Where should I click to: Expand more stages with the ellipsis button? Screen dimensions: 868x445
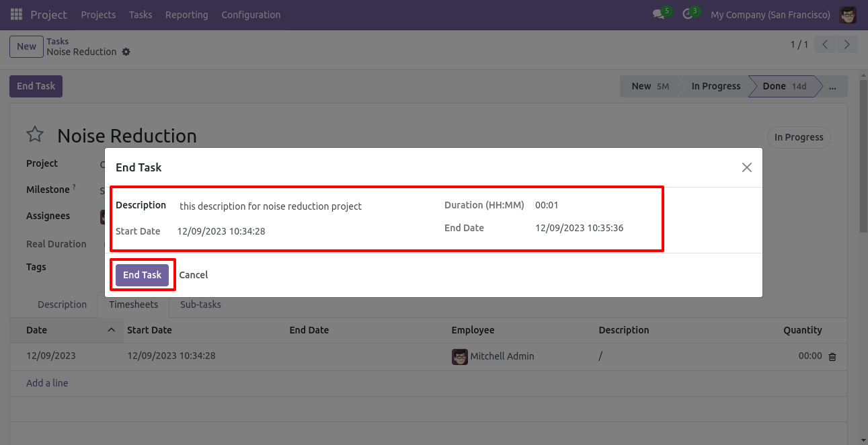(833, 87)
